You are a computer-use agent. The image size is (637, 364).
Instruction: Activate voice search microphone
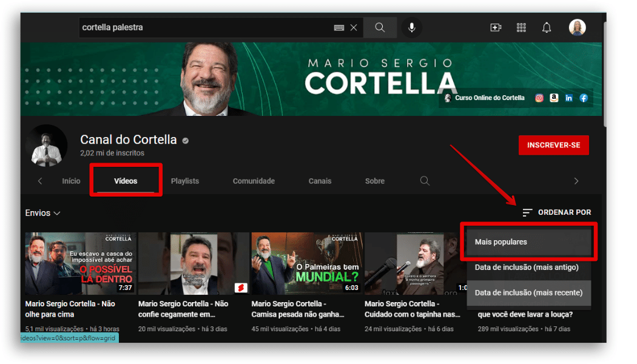coord(411,27)
